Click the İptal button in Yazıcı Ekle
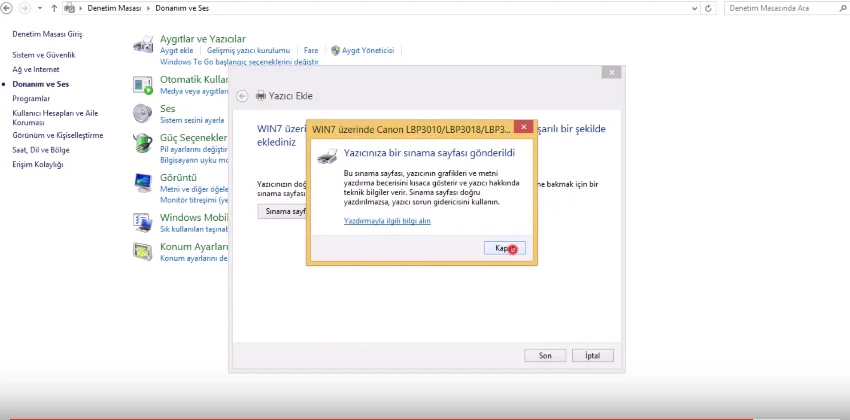 [x=593, y=356]
